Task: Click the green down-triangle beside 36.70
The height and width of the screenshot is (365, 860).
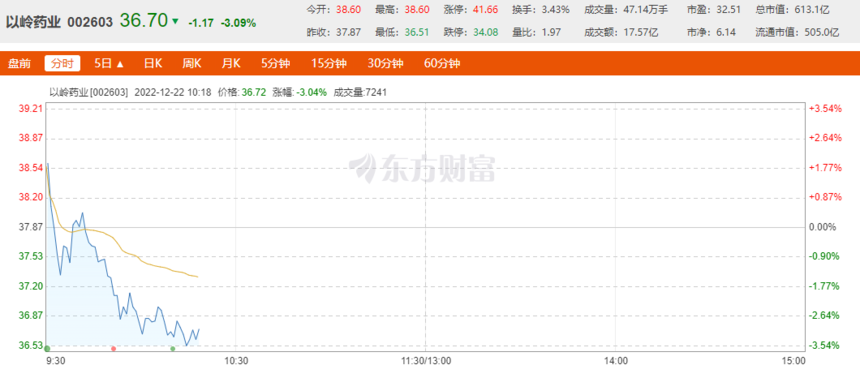Action: pyautogui.click(x=175, y=21)
